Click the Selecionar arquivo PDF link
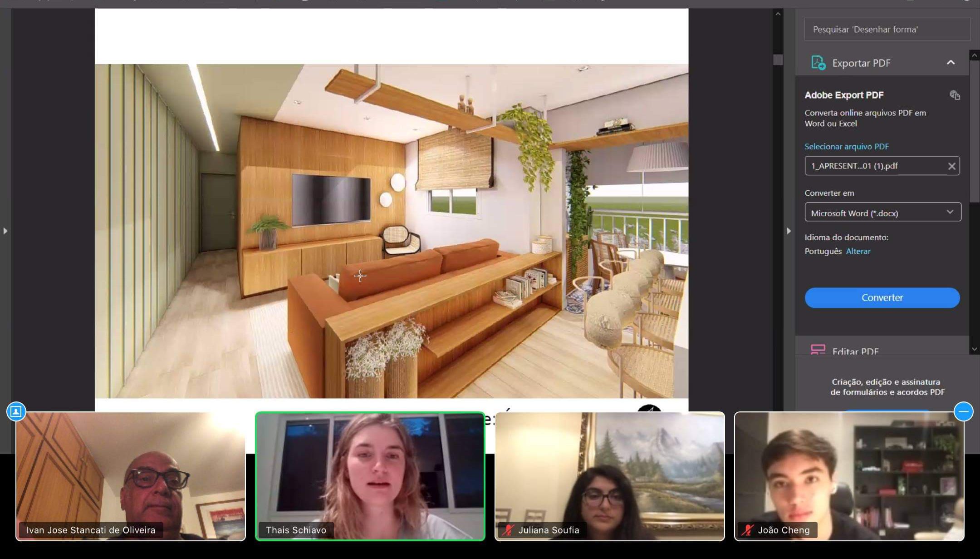980x559 pixels. click(x=846, y=147)
